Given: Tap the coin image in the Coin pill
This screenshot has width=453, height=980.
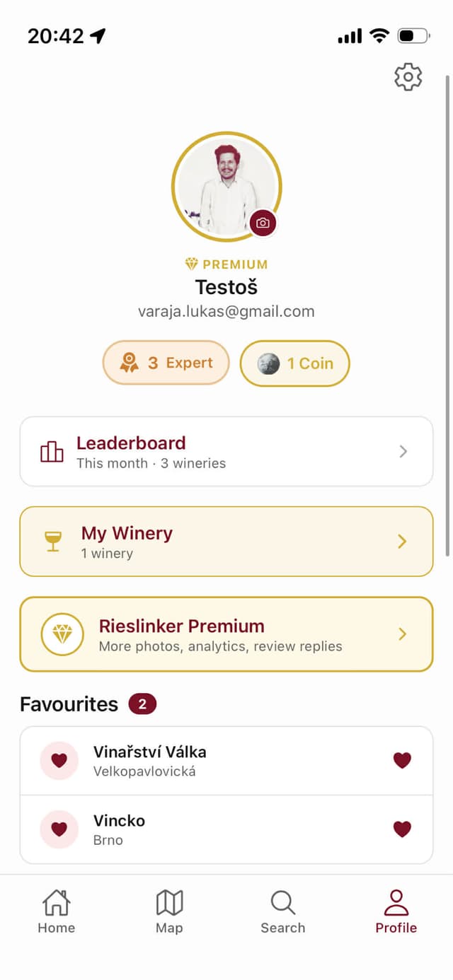Looking at the screenshot, I should (268, 363).
